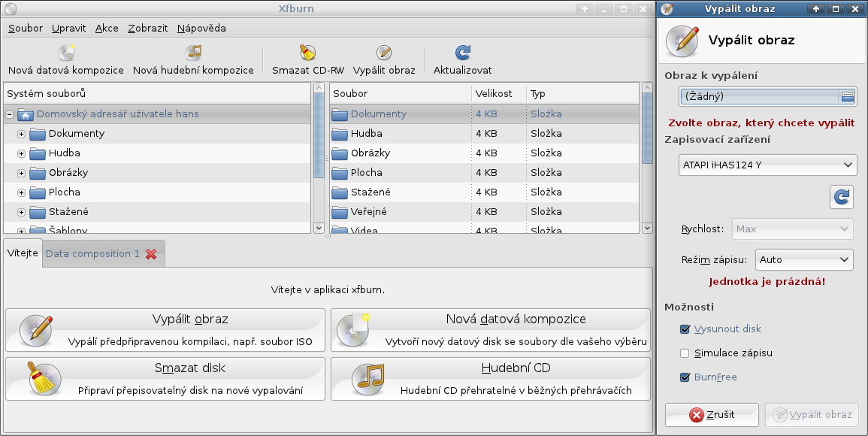Click the Nová datová kompozice toolbar icon
The image size is (868, 436).
coord(66,53)
